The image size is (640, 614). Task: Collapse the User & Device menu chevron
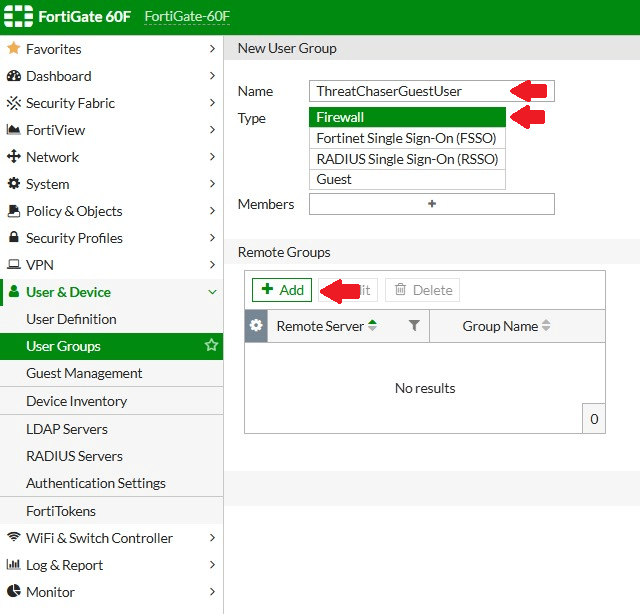pyautogui.click(x=211, y=292)
